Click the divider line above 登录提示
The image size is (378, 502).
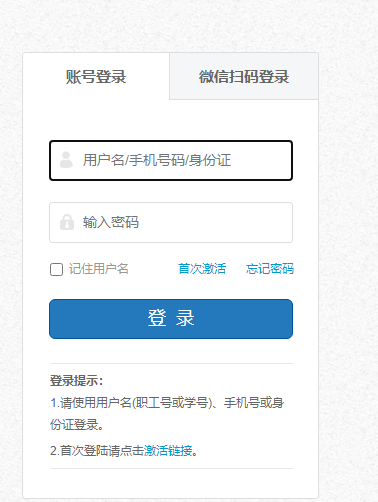click(172, 363)
